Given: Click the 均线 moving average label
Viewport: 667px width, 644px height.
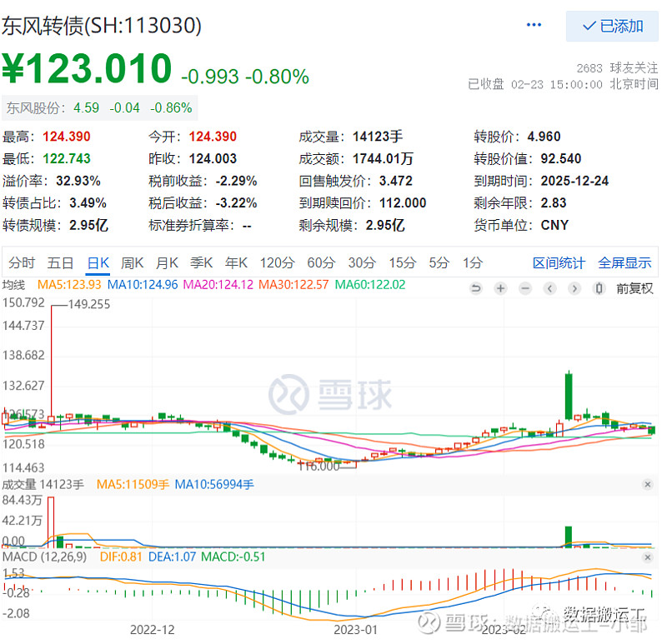Looking at the screenshot, I should [13, 284].
